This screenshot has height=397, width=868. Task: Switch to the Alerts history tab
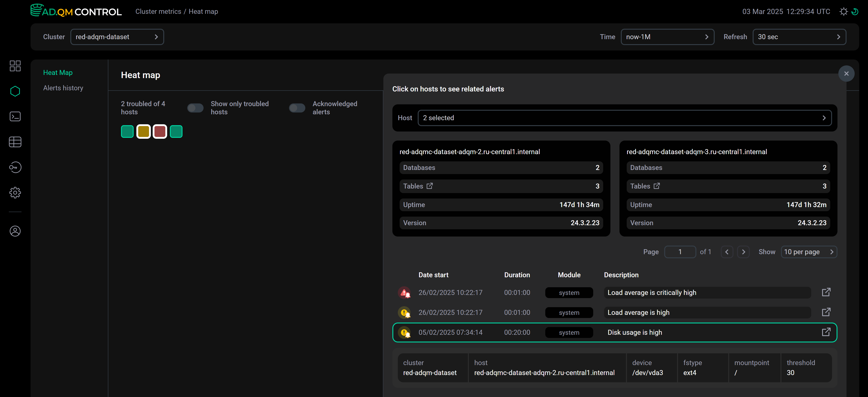tap(63, 88)
